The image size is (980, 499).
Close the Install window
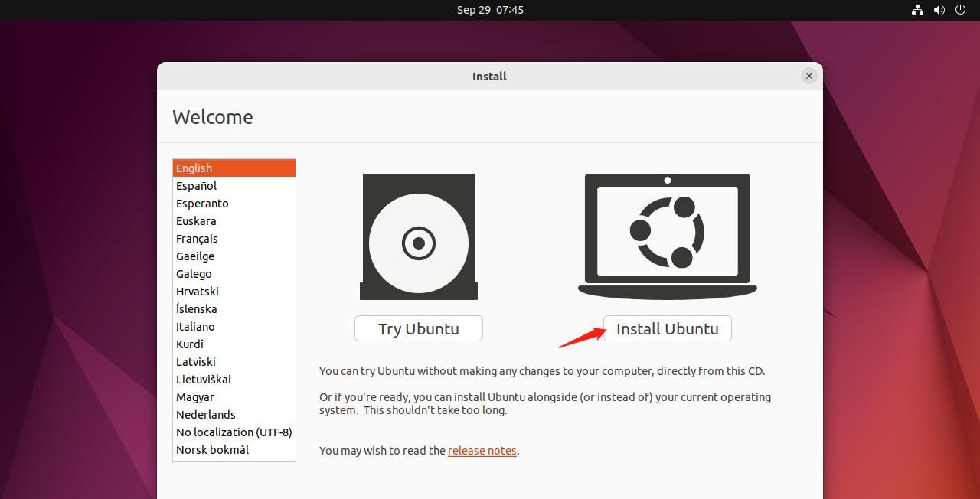click(x=808, y=76)
